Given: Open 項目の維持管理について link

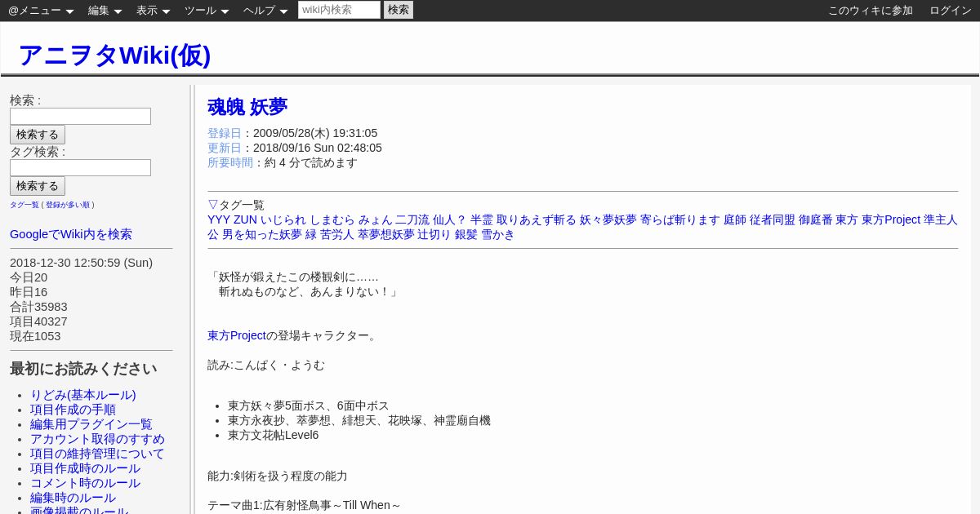Looking at the screenshot, I should [x=97, y=454].
